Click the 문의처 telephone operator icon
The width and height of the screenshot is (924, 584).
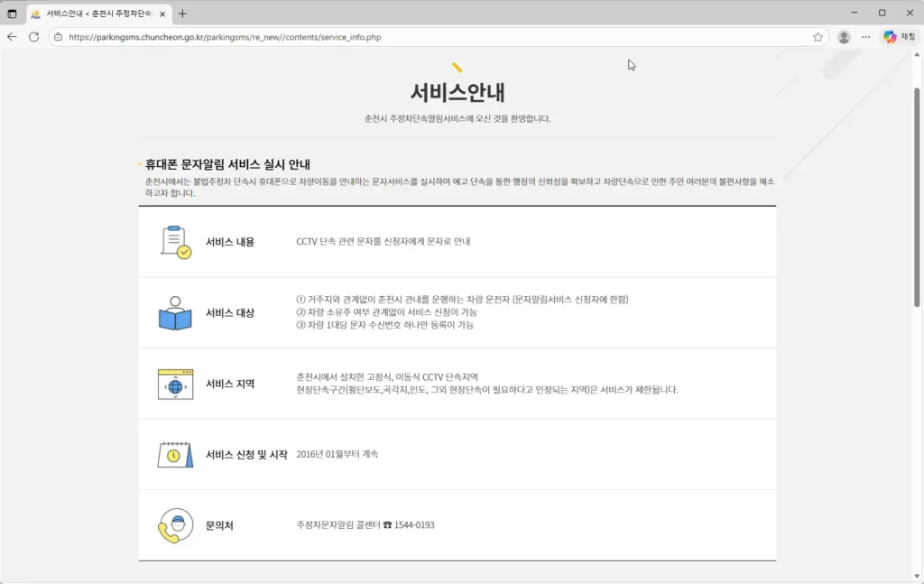coord(175,524)
